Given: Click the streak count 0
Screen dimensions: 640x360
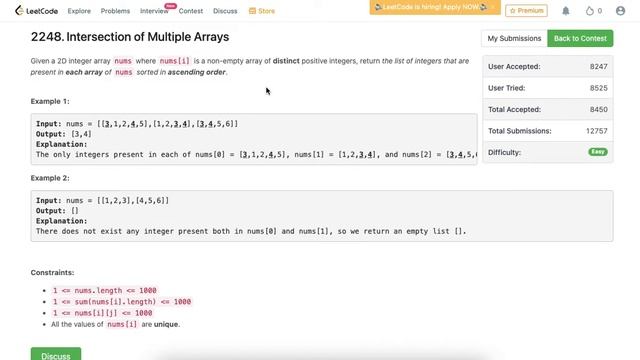Looking at the screenshot, I should coord(600,11).
